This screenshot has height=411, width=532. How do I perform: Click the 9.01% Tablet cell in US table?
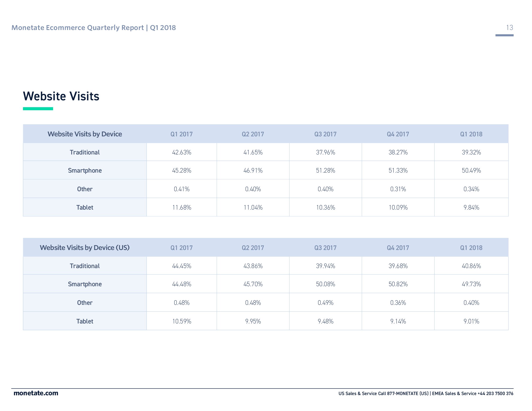[471, 321]
